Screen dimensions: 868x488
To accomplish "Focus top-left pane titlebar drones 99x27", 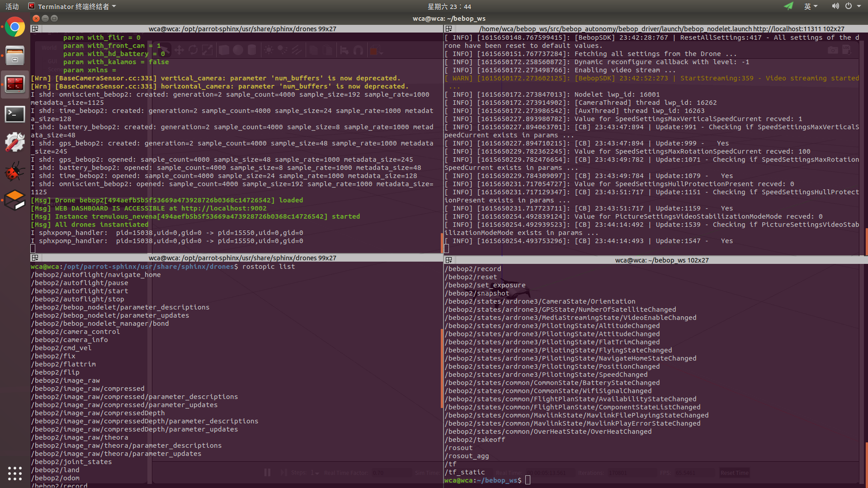I will point(242,28).
